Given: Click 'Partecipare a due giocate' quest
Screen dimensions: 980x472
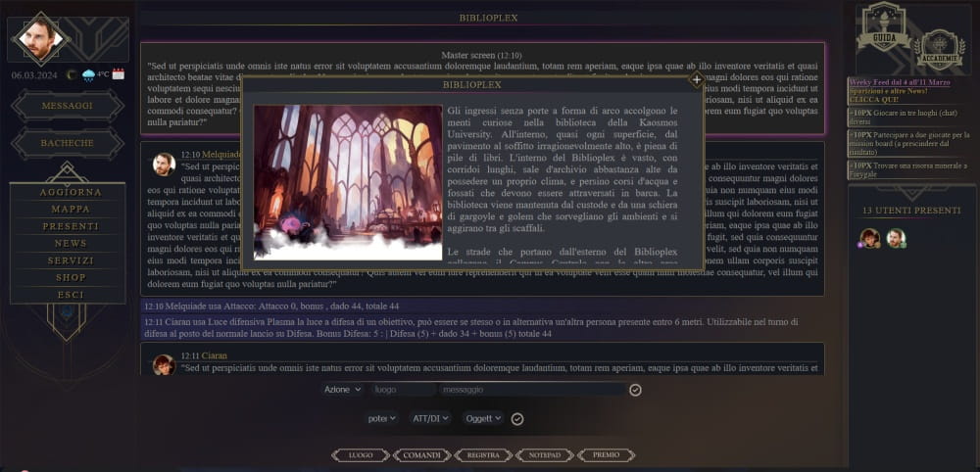Looking at the screenshot, I should coord(909,143).
